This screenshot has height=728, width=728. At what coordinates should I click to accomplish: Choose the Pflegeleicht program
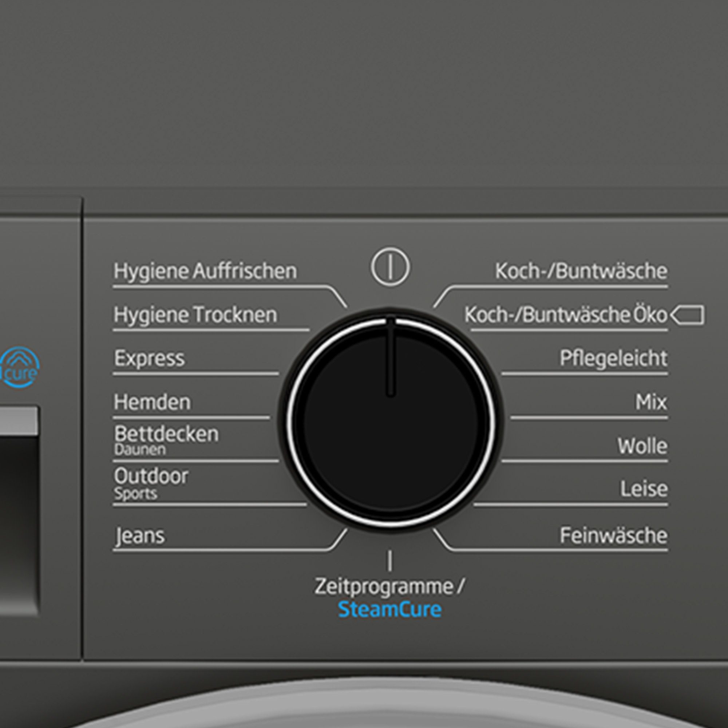click(x=613, y=358)
